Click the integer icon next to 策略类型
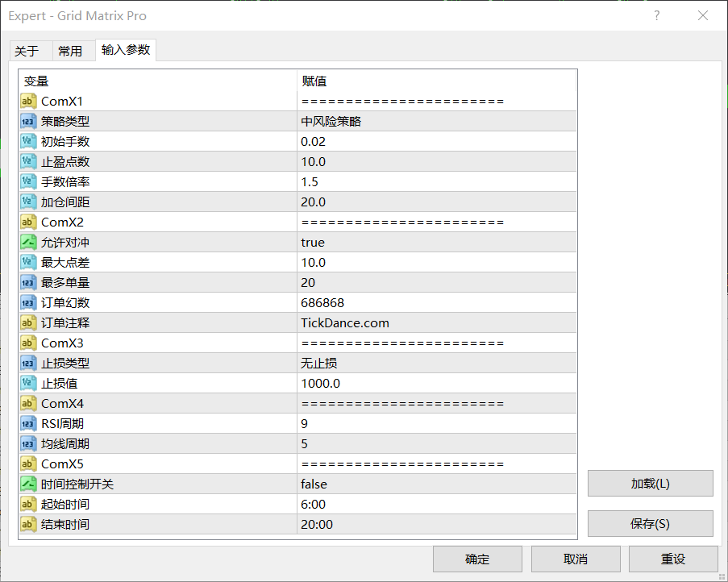Screen dimensions: 728x582 (28, 121)
